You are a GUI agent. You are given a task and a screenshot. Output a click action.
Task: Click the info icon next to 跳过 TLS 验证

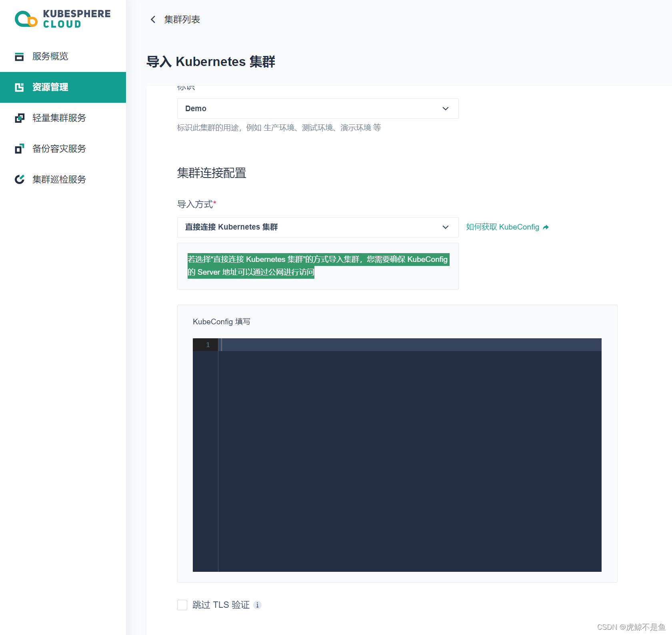click(258, 605)
